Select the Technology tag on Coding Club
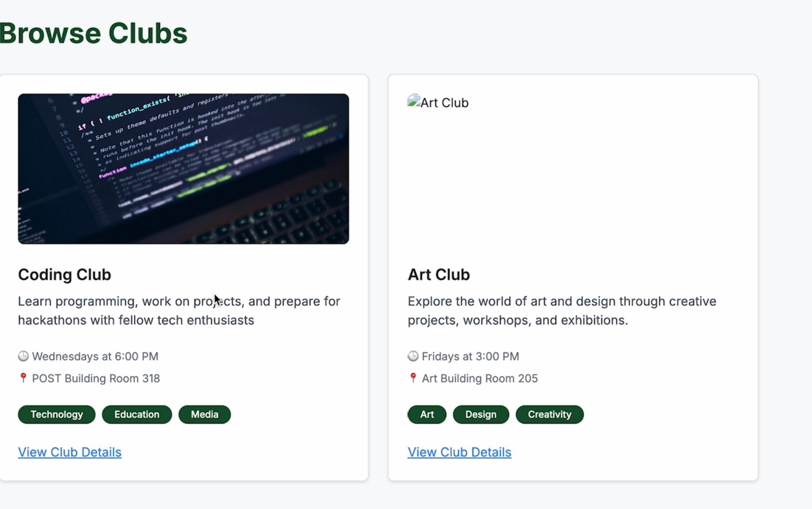The image size is (812, 509). [x=56, y=414]
